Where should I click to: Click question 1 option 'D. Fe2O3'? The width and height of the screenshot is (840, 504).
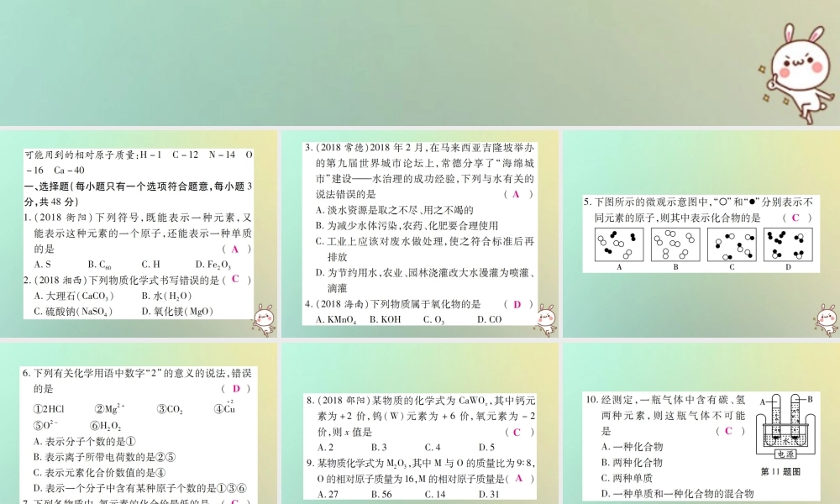click(213, 265)
